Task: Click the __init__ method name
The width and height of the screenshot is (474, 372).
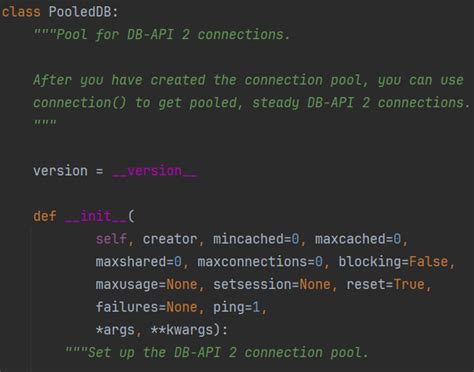Action: tap(96, 216)
